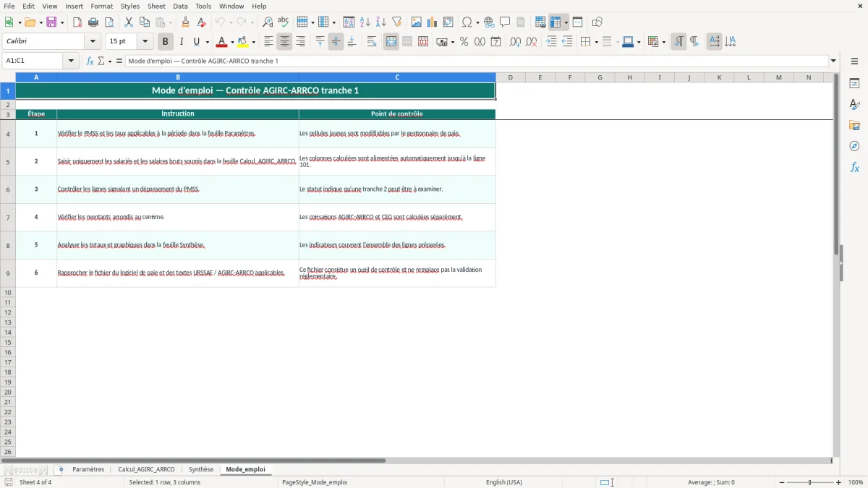This screenshot has width=868, height=488.
Task: Insert special character Omega
Action: pyautogui.click(x=467, y=22)
